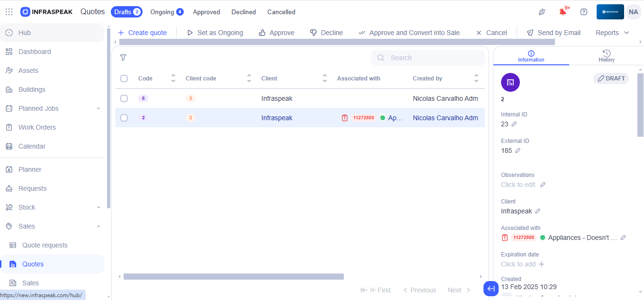Go to Next page
644x300 pixels.
(x=459, y=290)
